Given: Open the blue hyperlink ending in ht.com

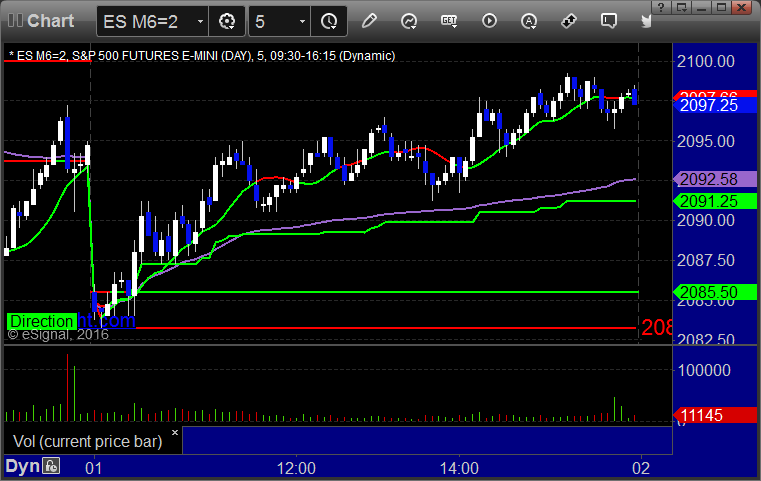Looking at the screenshot, I should pos(106,320).
